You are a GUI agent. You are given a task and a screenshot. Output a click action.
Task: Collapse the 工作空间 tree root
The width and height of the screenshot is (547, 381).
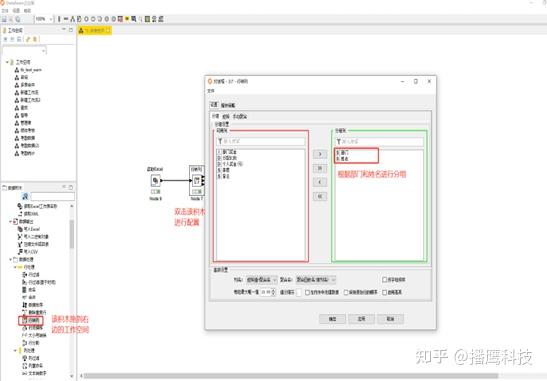(x=7, y=62)
